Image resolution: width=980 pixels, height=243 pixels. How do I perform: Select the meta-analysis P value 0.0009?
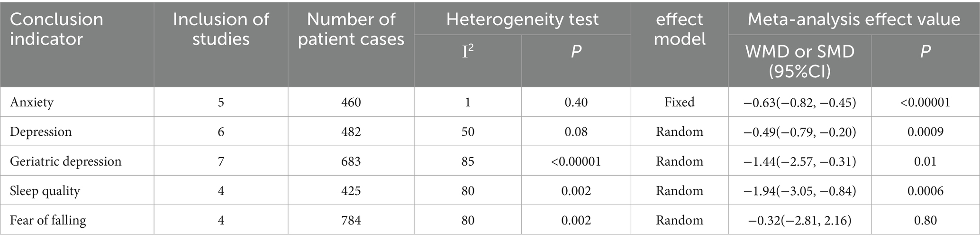pos(925,131)
